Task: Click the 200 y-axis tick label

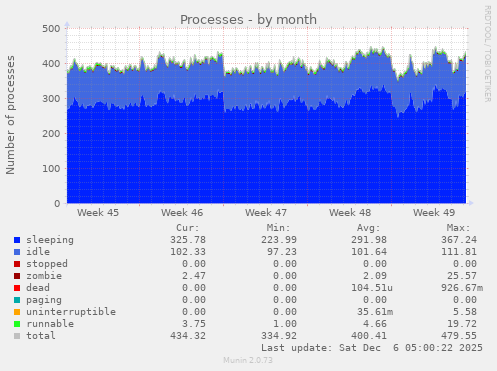Action: pos(51,134)
